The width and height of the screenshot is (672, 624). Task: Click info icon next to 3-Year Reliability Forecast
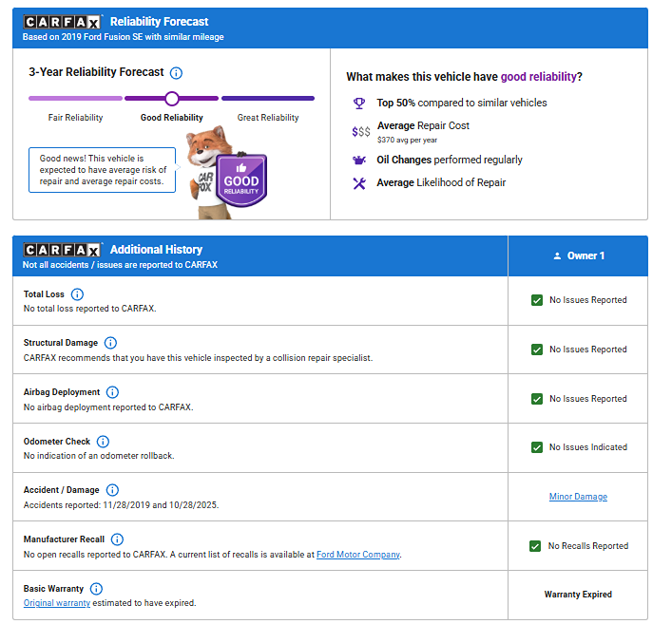click(x=176, y=72)
